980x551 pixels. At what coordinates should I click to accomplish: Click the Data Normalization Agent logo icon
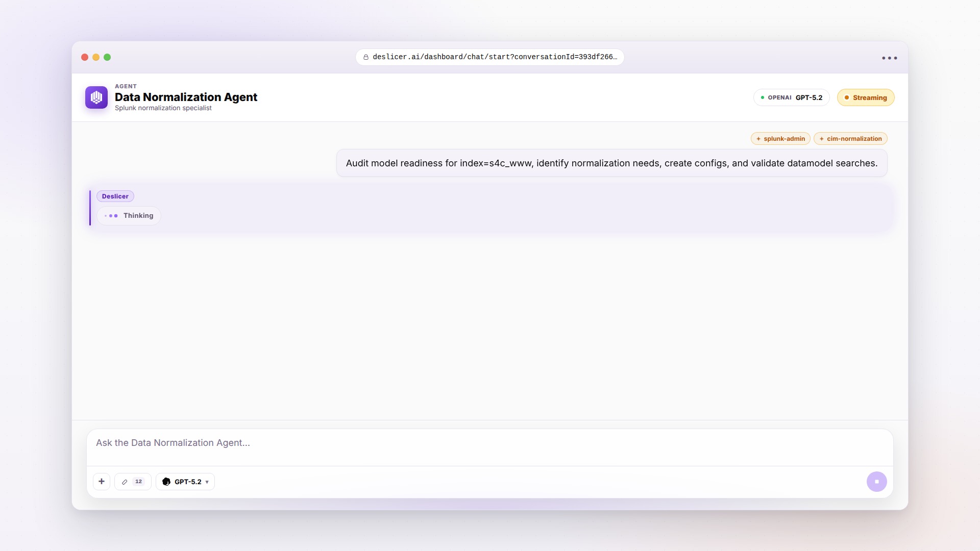(96, 97)
